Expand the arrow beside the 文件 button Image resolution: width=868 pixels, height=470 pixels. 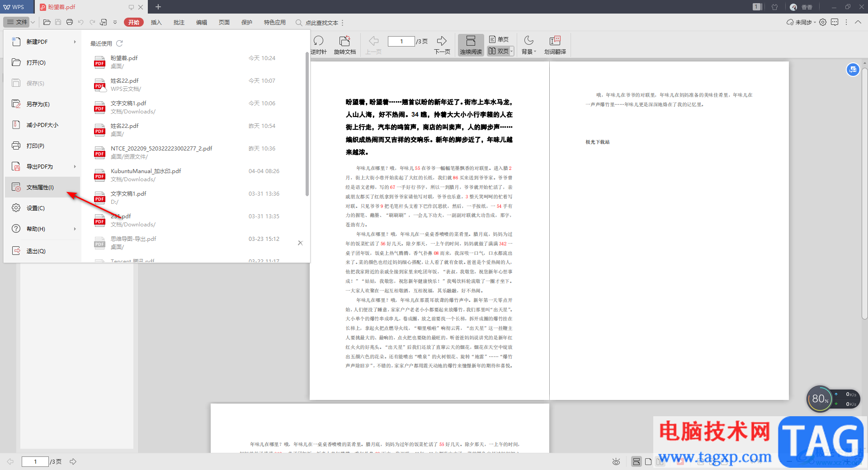[x=33, y=22]
